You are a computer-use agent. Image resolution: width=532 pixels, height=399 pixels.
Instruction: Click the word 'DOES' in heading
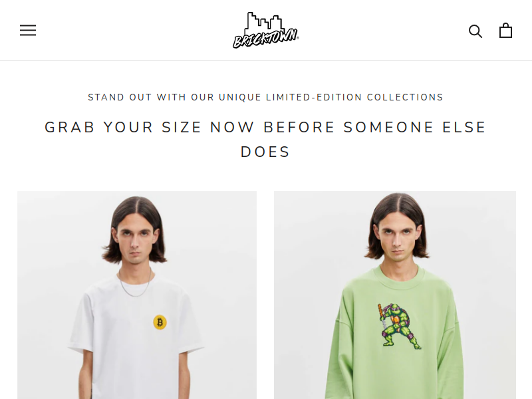(x=265, y=152)
